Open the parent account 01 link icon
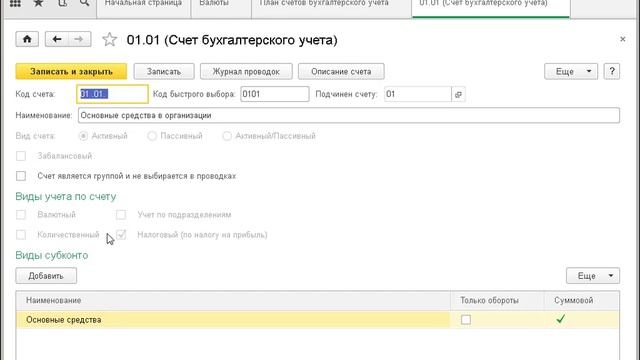The image size is (640, 360). point(458,94)
